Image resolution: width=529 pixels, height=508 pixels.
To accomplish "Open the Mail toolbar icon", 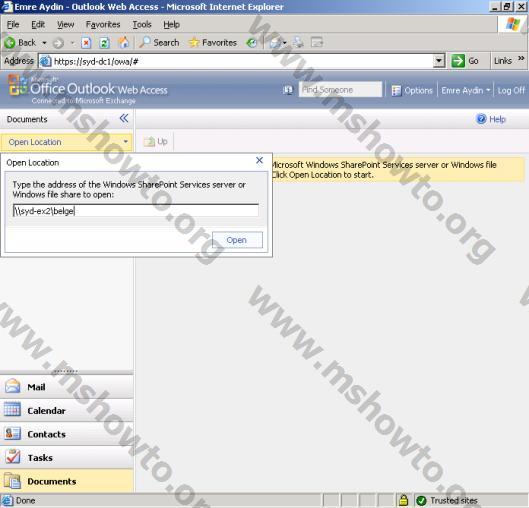I will pos(275,43).
